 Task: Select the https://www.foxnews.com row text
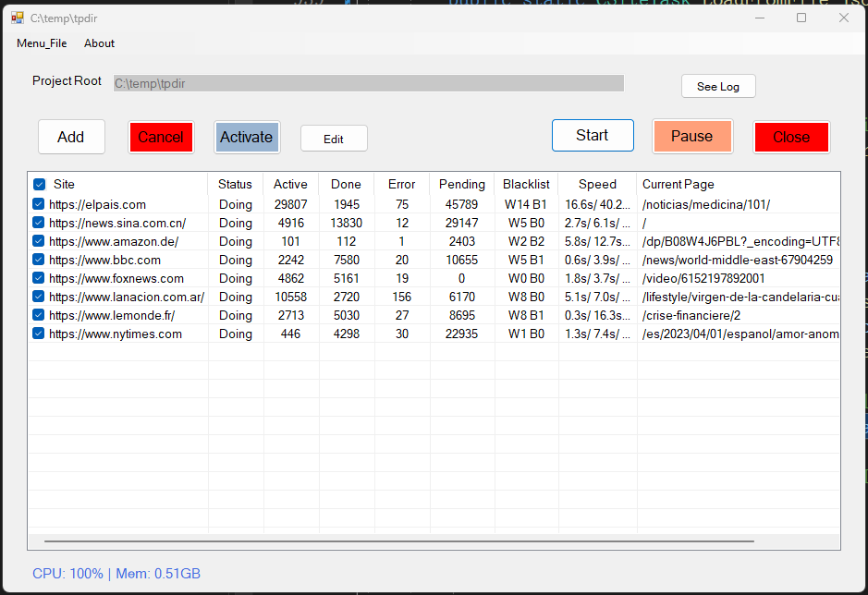pyautogui.click(x=116, y=279)
